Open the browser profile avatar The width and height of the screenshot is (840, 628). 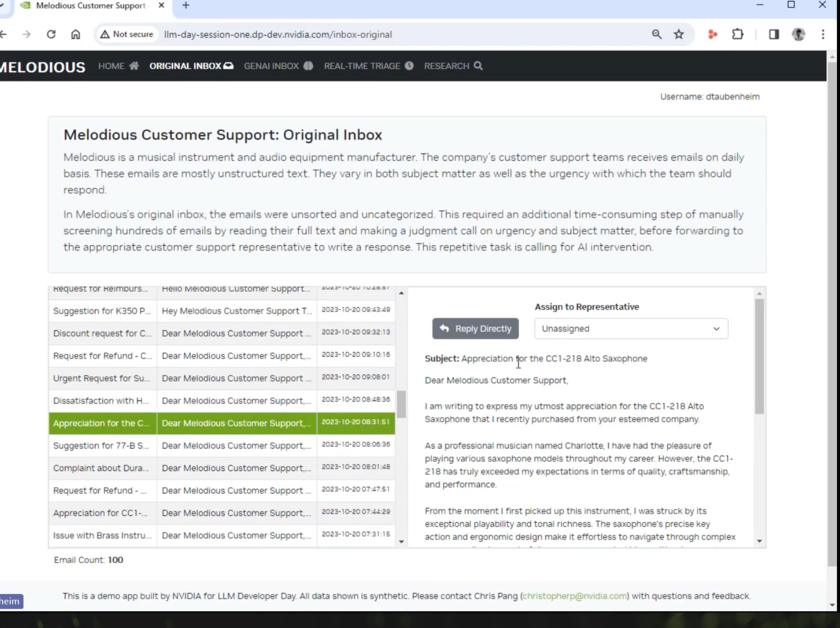tap(798, 34)
